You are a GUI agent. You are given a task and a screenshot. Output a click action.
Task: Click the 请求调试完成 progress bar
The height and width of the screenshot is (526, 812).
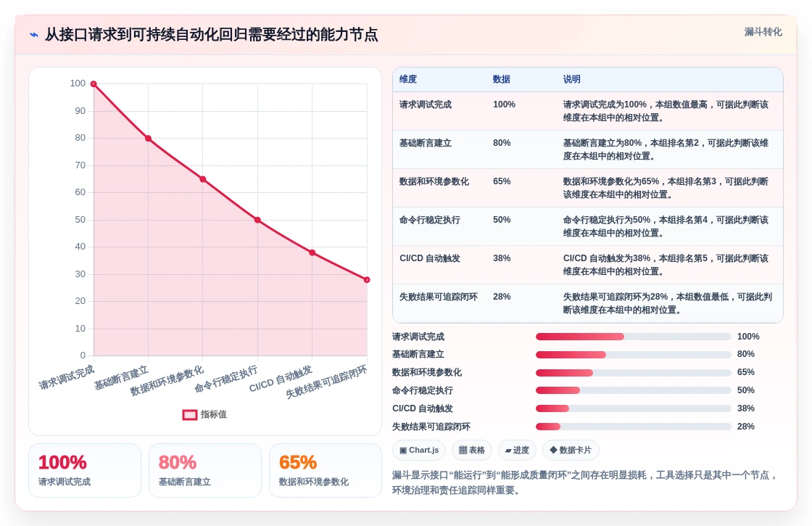[x=634, y=337]
